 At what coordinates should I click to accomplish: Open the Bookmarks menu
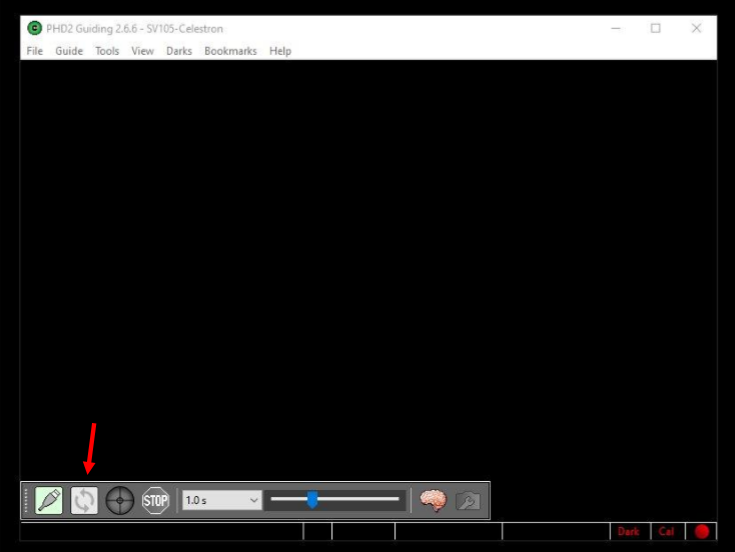pyautogui.click(x=231, y=51)
